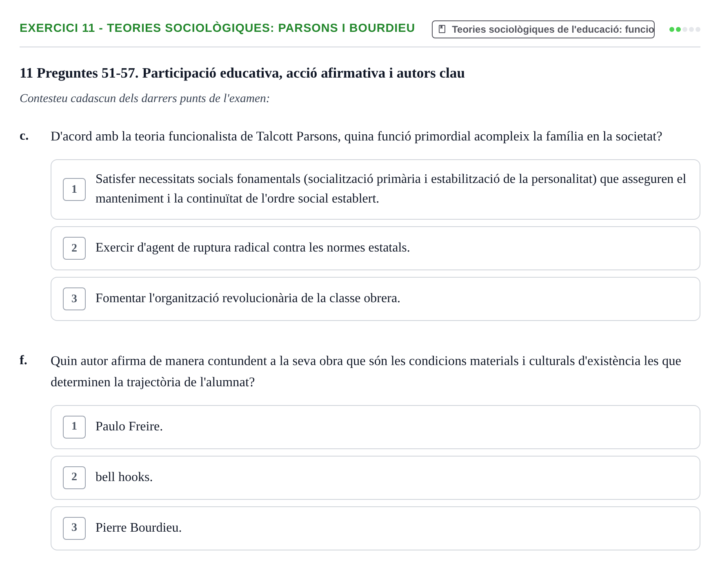The height and width of the screenshot is (588, 720).
Task: Choose 'Fomentar l'organització revolucionària de la classe obrera'
Action: 376,299
